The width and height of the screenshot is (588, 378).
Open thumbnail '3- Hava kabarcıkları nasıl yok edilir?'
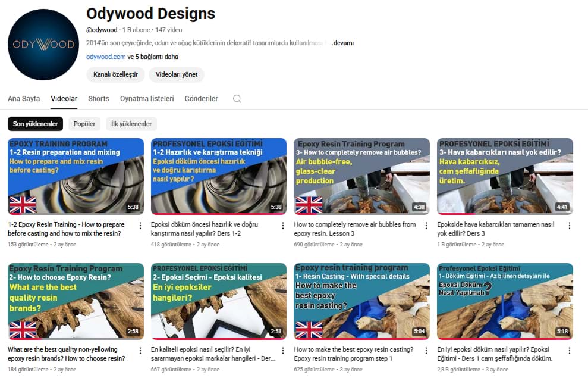point(505,176)
